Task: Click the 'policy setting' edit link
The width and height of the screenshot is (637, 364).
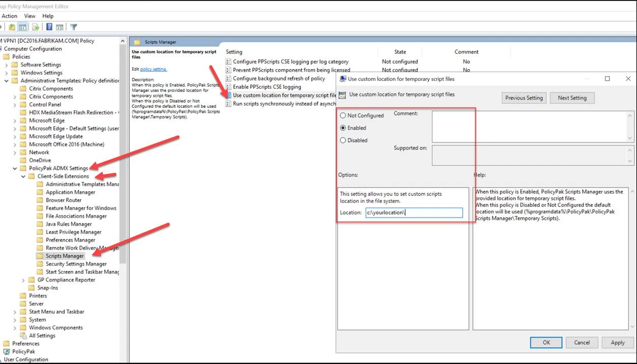Action: [154, 69]
